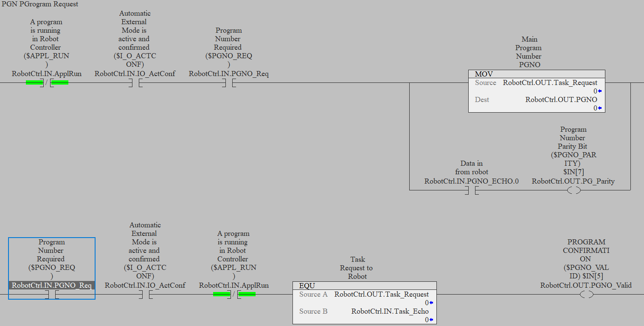The height and width of the screenshot is (326, 644).
Task: Click the tag name RobotCtrl.IN.IO_ActConf on the second rung
Action: [145, 285]
